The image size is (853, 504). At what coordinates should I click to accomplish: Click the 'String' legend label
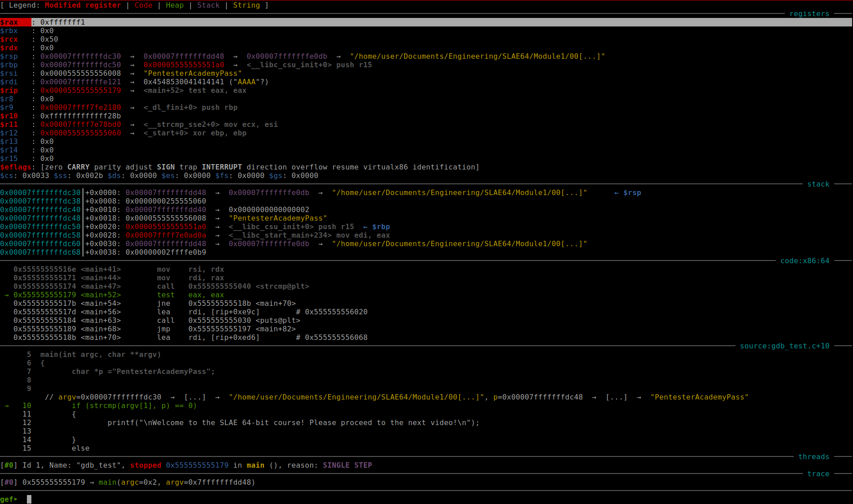coord(246,5)
